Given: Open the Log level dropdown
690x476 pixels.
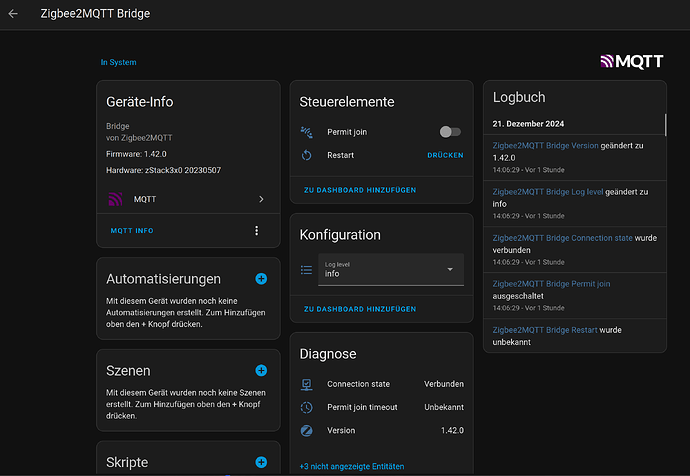Looking at the screenshot, I should point(391,269).
